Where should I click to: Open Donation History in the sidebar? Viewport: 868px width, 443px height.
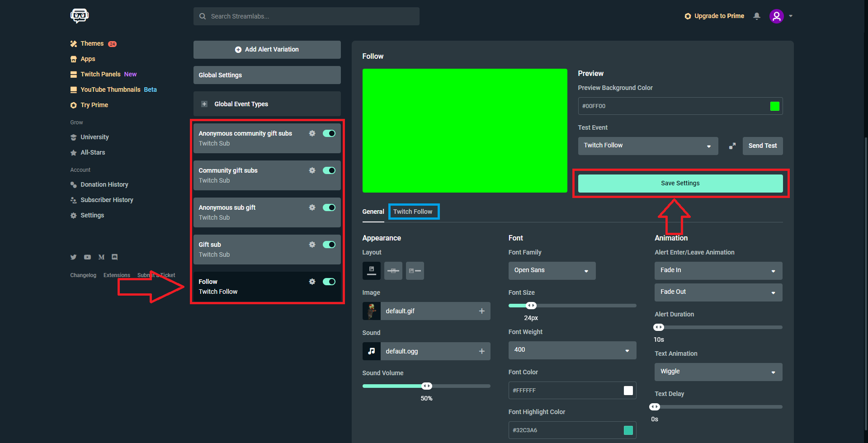pyautogui.click(x=99, y=185)
